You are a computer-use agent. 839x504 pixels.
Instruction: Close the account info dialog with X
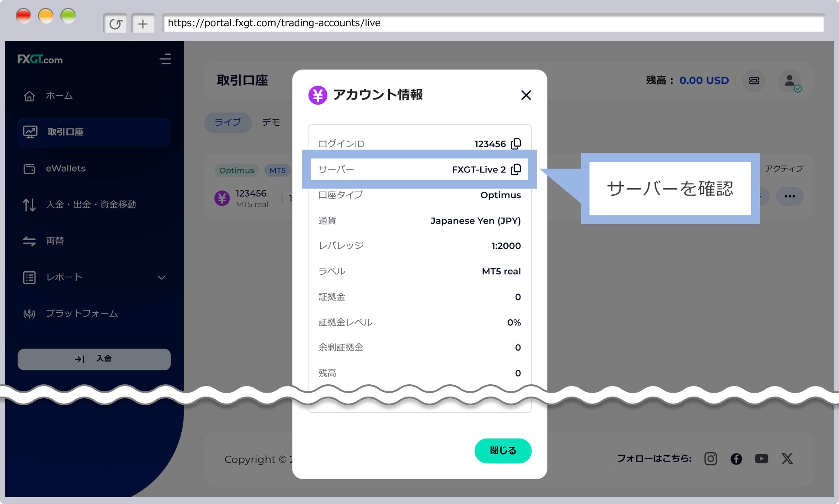tap(526, 95)
